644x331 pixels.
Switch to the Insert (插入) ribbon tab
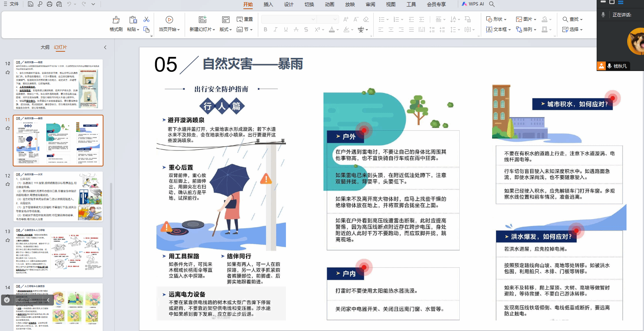pos(268,4)
